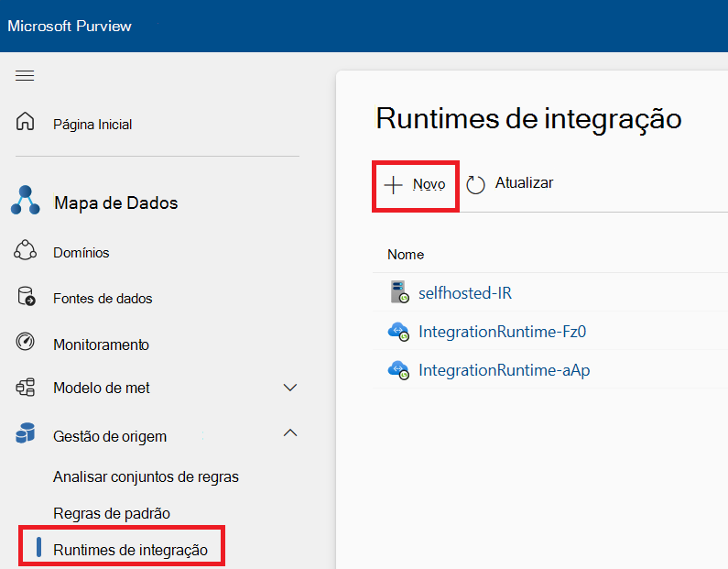728x569 pixels.
Task: Expand the Modelo de met section
Action: coord(290,388)
